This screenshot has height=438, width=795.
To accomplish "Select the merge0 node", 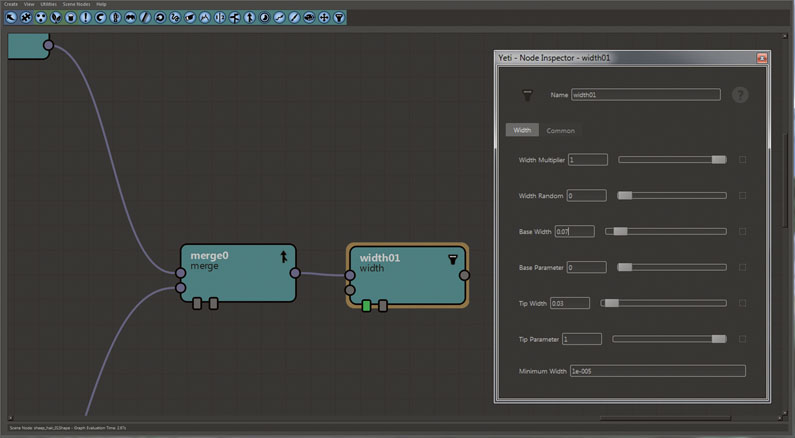I will pos(238,273).
